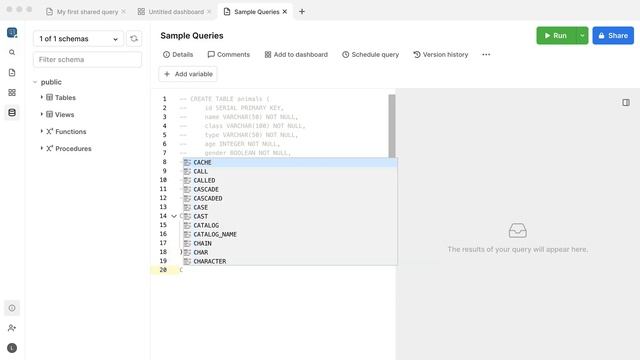Select CHARACTER autocomplete suggestion
Image resolution: width=640 pixels, height=360 pixels.
tap(290, 261)
